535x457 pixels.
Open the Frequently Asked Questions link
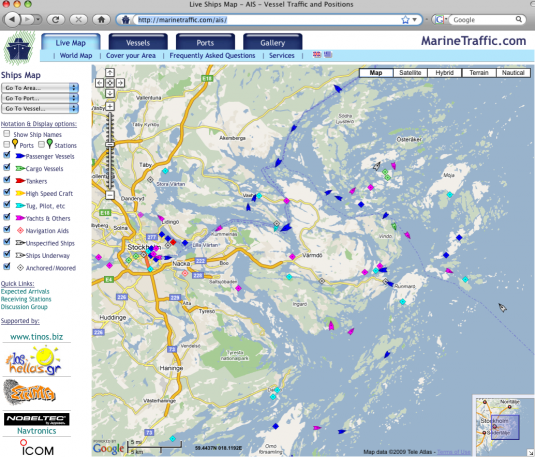(x=212, y=55)
